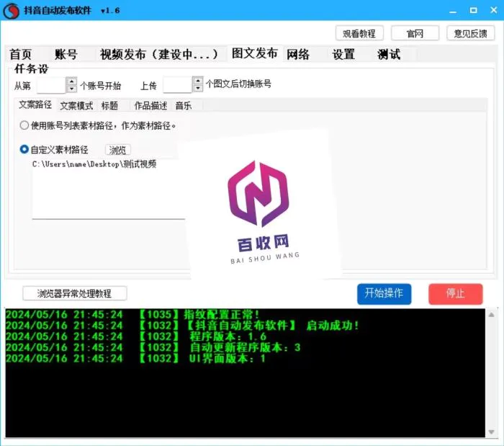Select the 作品描述 sub-tab
Screen dimensions: 504x446
[150, 106]
